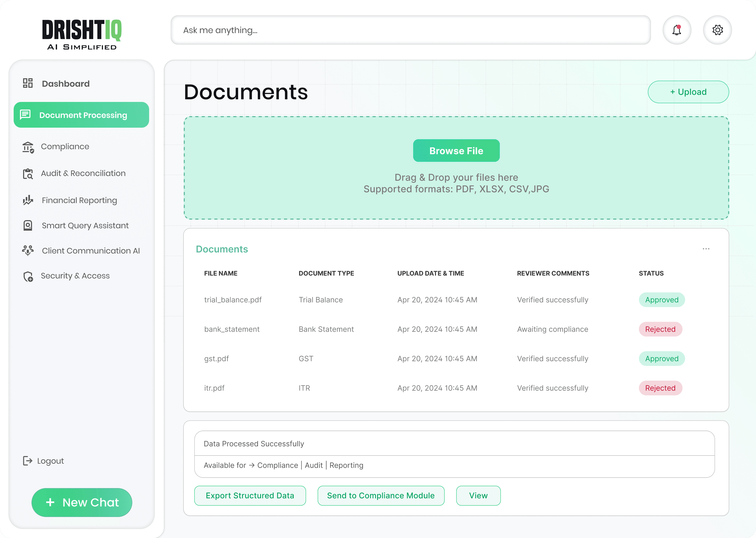Click the Financial Reporting chart icon
The width and height of the screenshot is (756, 538).
point(28,200)
